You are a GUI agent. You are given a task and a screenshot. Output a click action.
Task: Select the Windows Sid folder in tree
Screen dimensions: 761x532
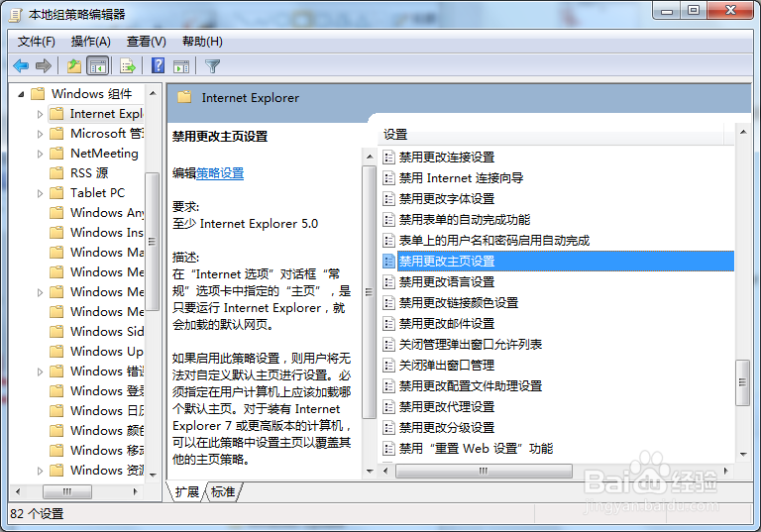pyautogui.click(x=107, y=332)
